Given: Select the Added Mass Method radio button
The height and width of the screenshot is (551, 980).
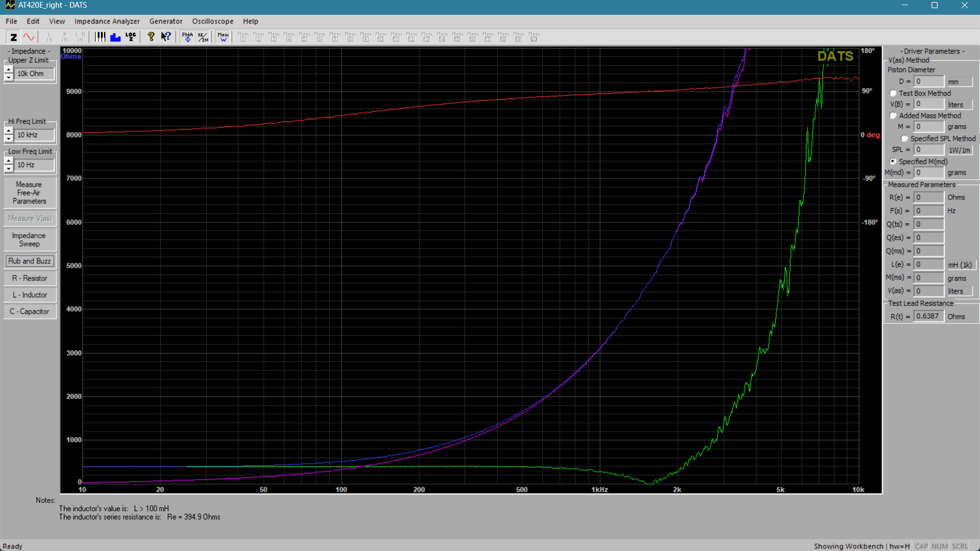Looking at the screenshot, I should tap(893, 116).
